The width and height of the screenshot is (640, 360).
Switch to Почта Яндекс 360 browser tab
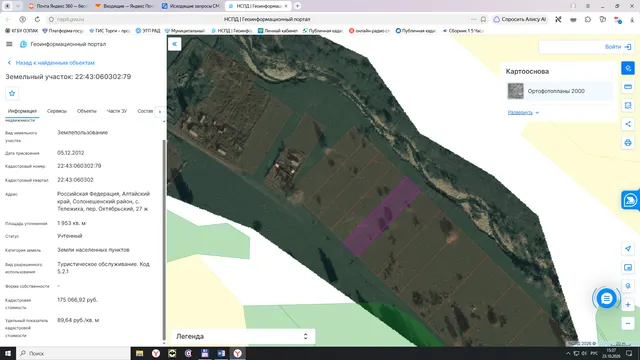tap(58, 6)
